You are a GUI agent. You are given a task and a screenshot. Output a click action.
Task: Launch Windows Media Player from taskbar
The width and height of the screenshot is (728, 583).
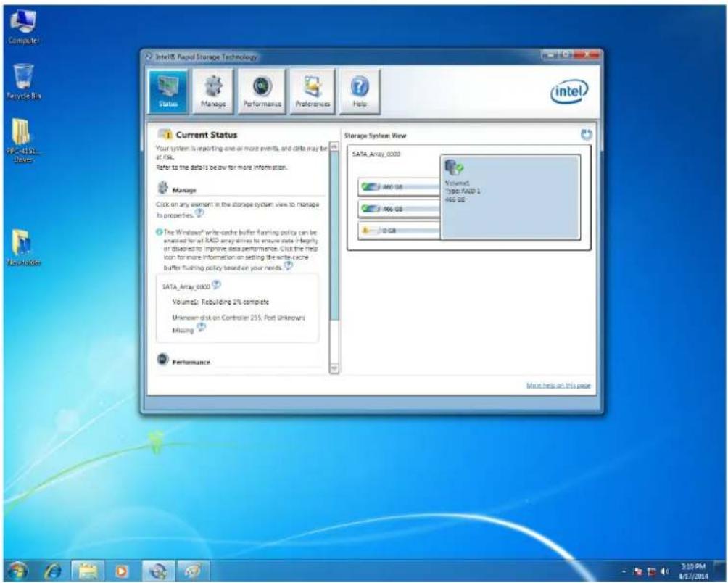122,571
